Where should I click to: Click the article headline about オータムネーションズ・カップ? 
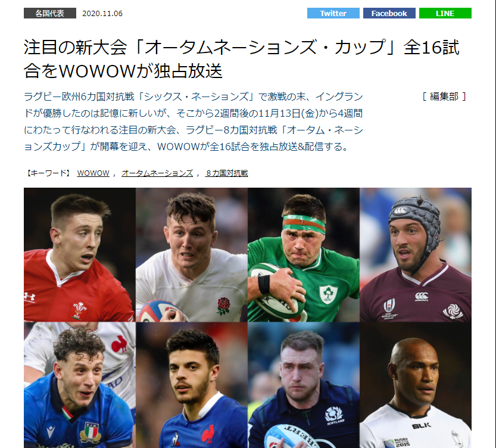(x=241, y=59)
